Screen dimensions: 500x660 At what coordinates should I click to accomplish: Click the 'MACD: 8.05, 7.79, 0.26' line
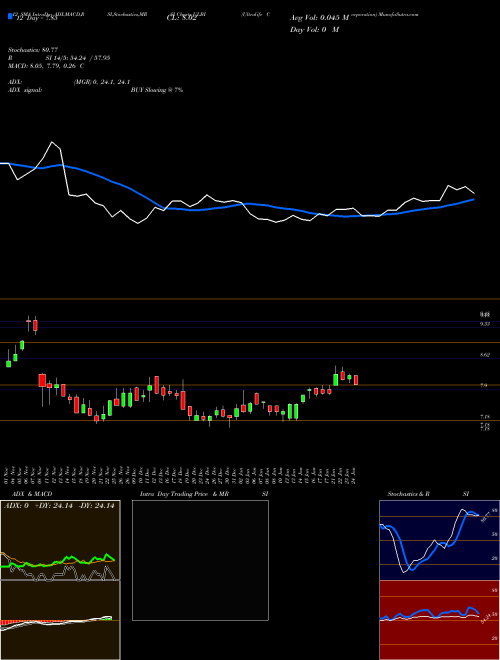[43, 66]
